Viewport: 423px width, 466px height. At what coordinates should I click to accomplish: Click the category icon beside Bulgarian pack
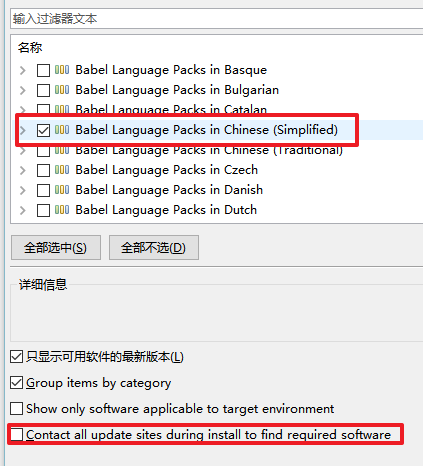[62, 90]
